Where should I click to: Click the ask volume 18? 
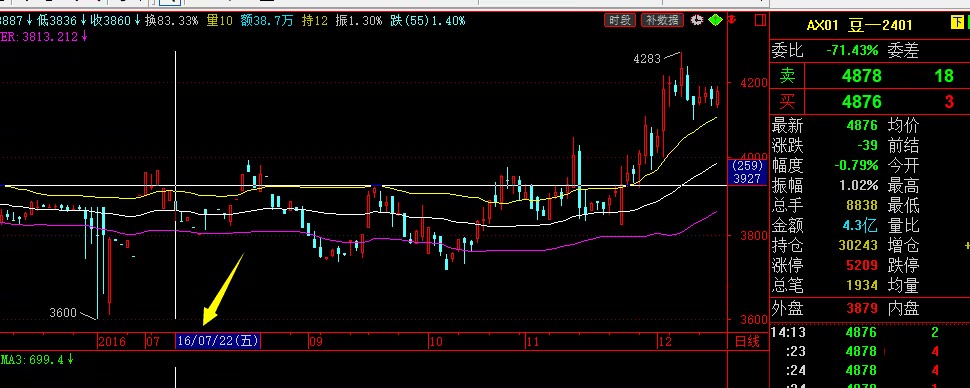944,76
